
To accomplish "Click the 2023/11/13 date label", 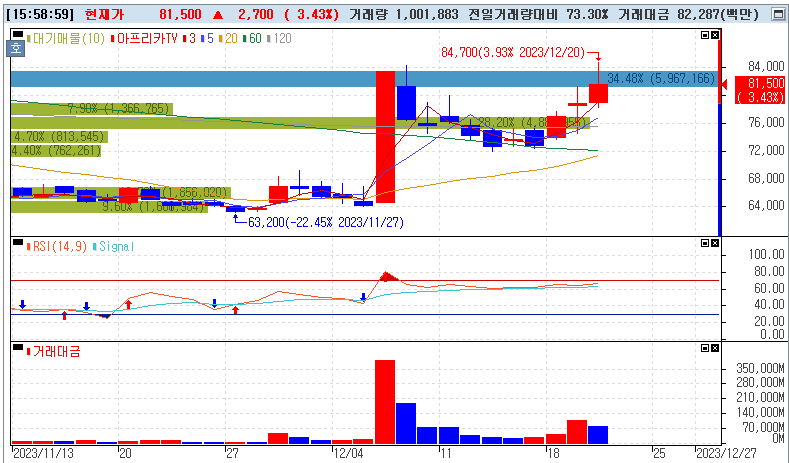I will 43,453.
